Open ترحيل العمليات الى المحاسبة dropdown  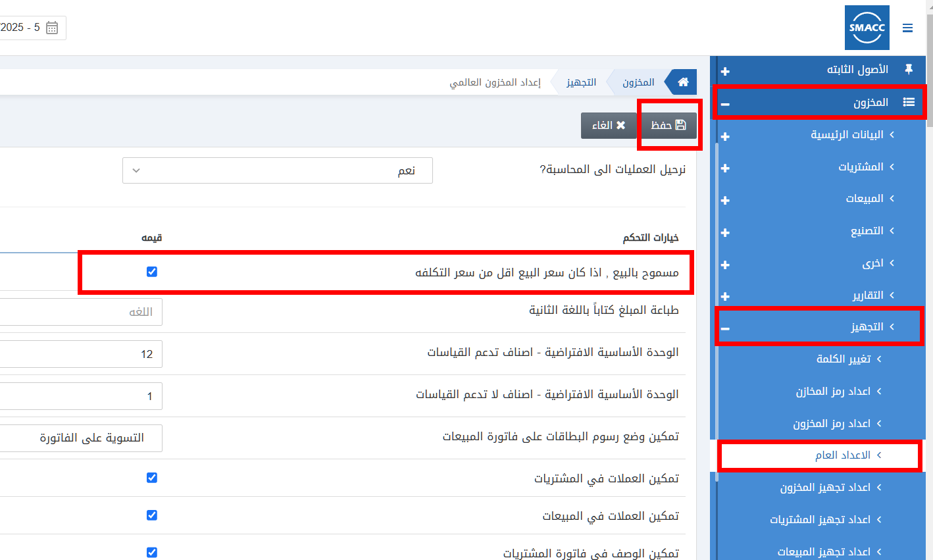278,170
